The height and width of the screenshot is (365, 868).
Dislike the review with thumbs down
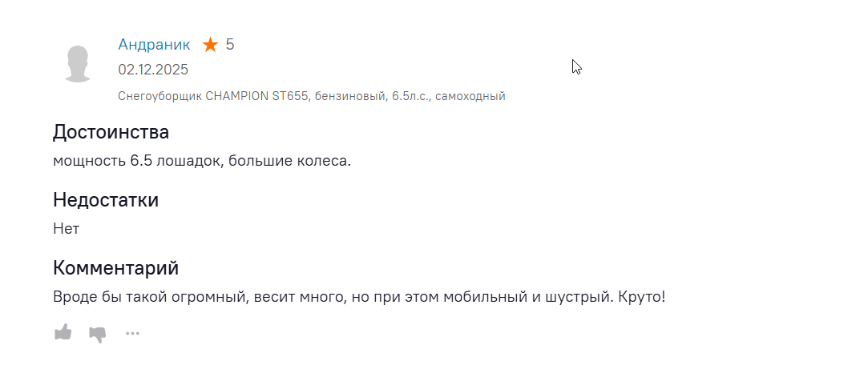click(97, 334)
